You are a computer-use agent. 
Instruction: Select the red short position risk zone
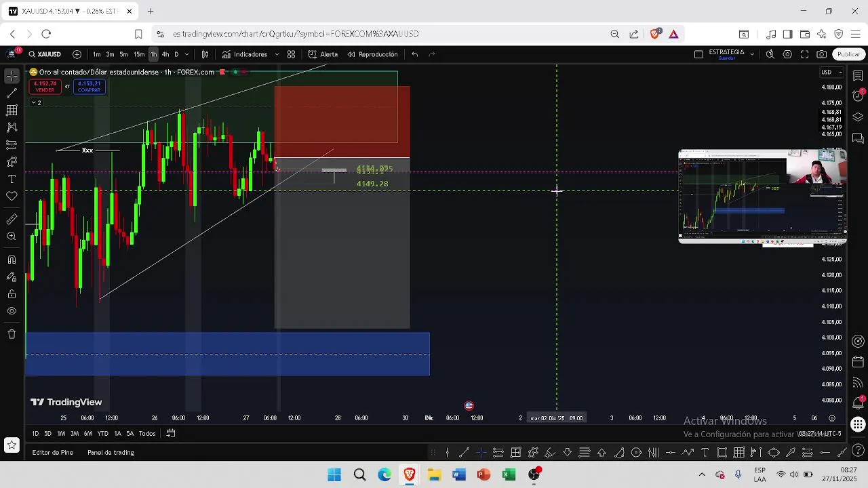pos(342,122)
